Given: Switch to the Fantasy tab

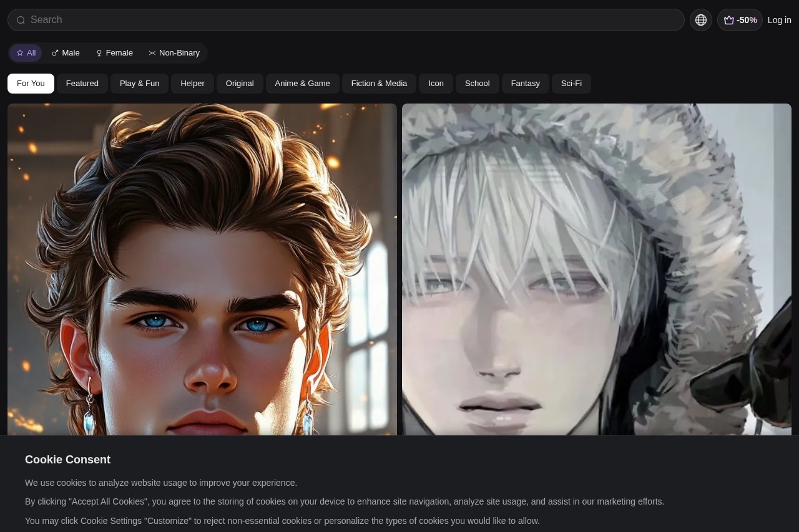Looking at the screenshot, I should [526, 84].
